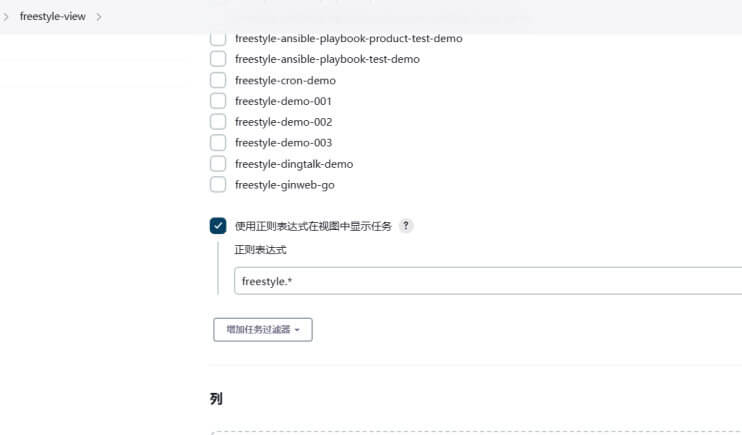Tick the freestyle-demo-001 checkbox
The image size is (742, 435).
pyautogui.click(x=218, y=101)
